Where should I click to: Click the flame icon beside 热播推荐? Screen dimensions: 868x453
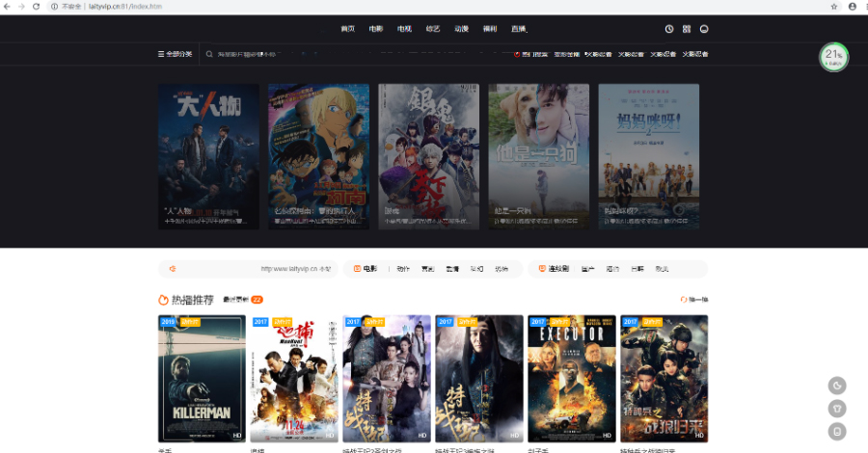(x=163, y=300)
